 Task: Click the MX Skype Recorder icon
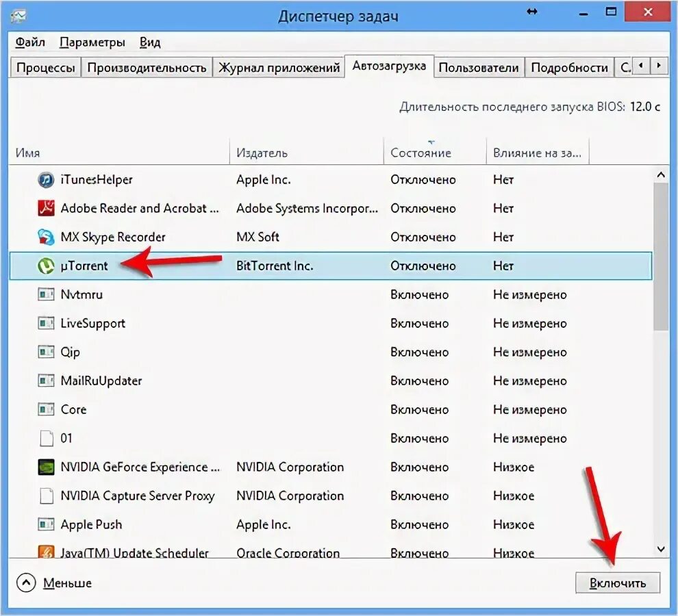46,237
